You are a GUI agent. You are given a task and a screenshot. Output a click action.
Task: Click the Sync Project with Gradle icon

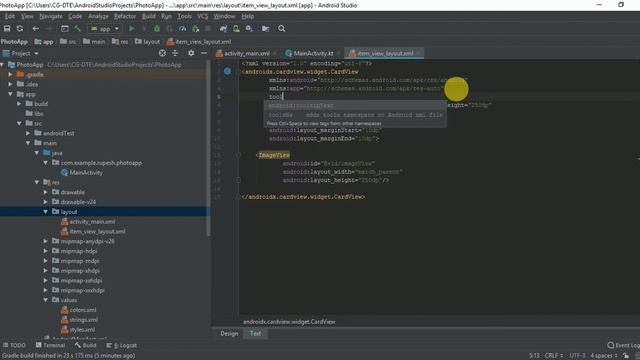[223, 29]
